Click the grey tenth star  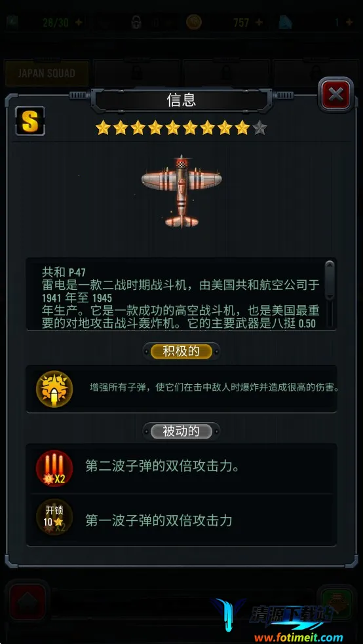click(259, 128)
